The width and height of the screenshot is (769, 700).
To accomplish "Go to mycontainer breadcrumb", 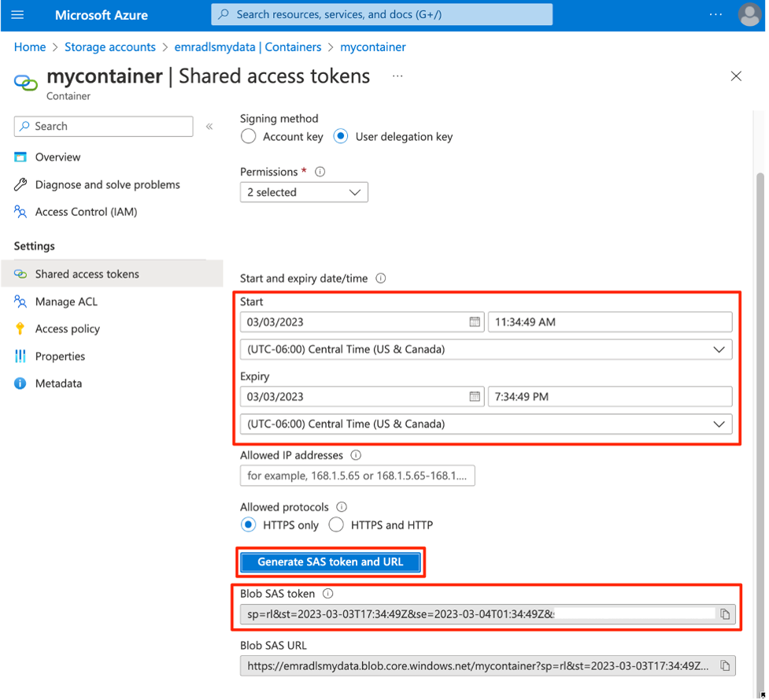I will point(373,47).
